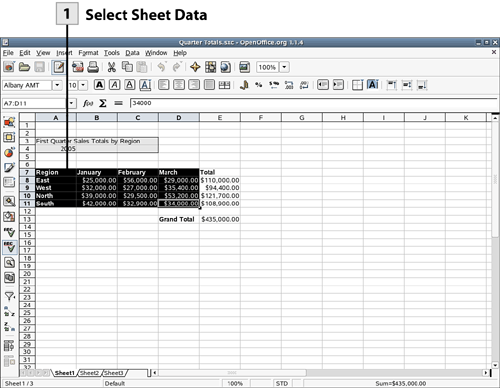
Task: Open the font size dropdown
Action: coord(83,85)
